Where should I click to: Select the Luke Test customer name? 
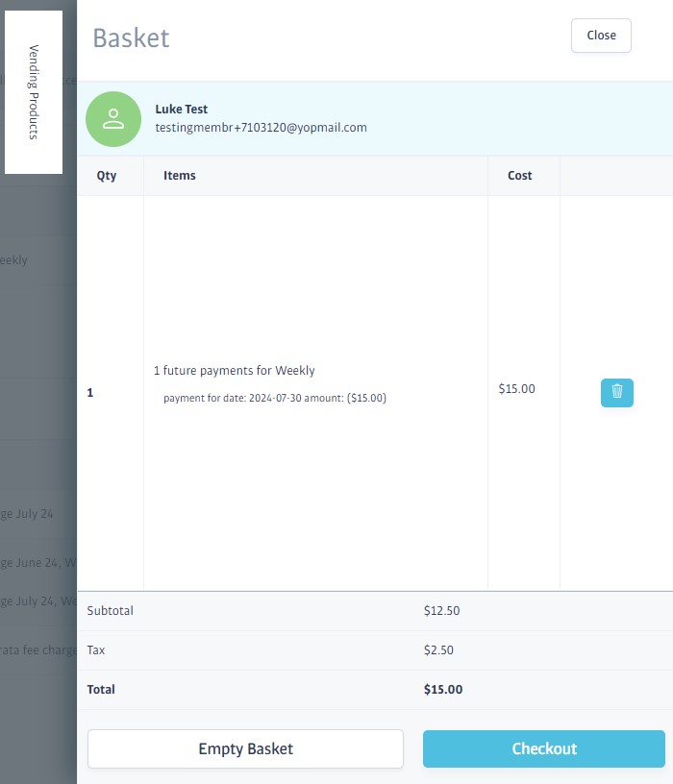(x=182, y=110)
